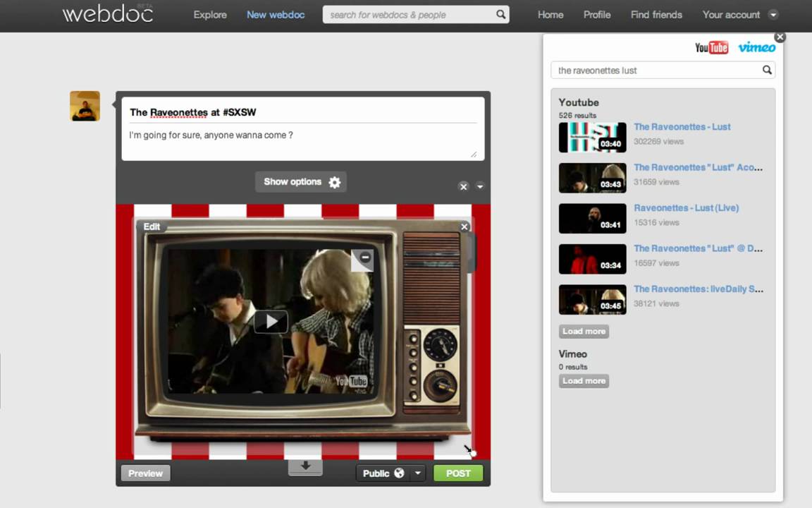
Task: Click the down-arrow tab below canvas
Action: pos(305,466)
